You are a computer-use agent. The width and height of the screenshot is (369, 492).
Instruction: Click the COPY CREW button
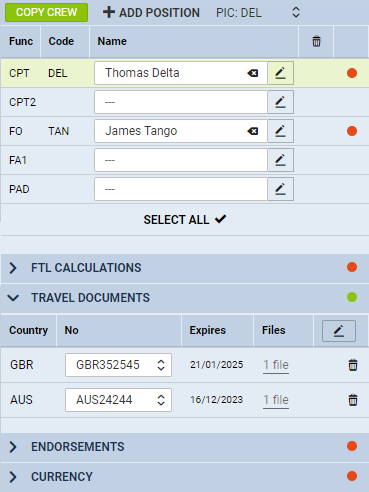tap(47, 12)
